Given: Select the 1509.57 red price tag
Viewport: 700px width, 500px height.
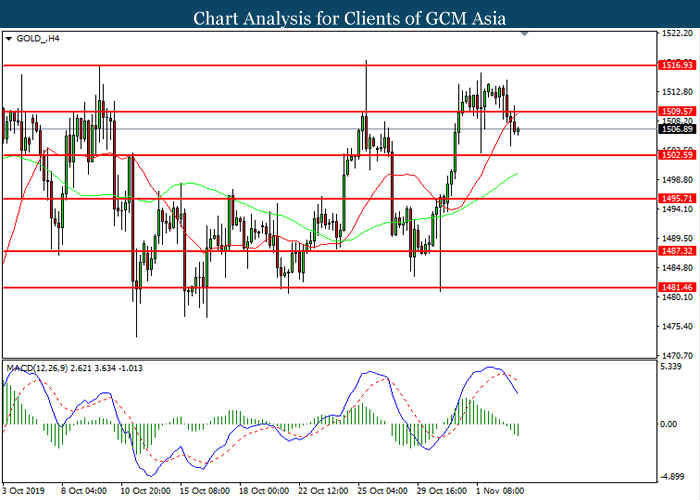Looking at the screenshot, I should 677,111.
